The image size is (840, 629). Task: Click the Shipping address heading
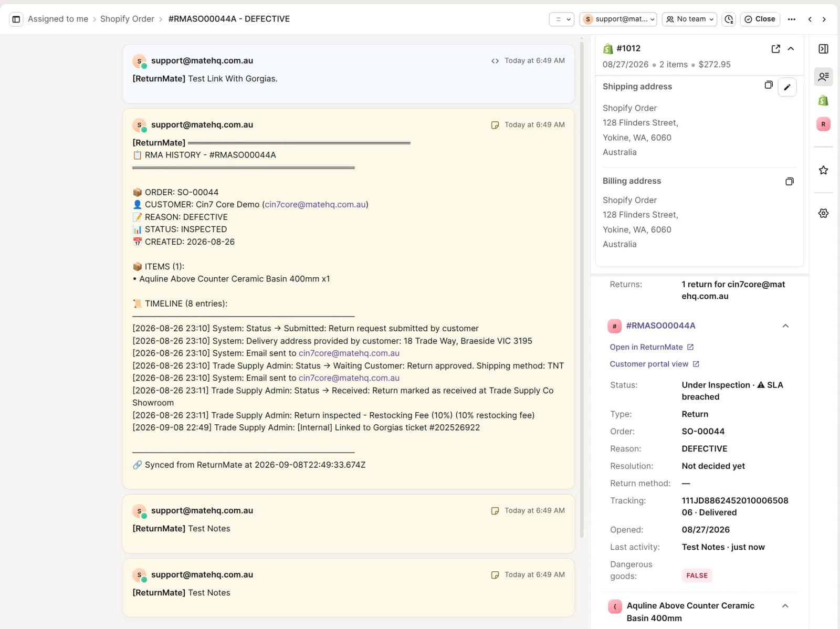tap(637, 87)
